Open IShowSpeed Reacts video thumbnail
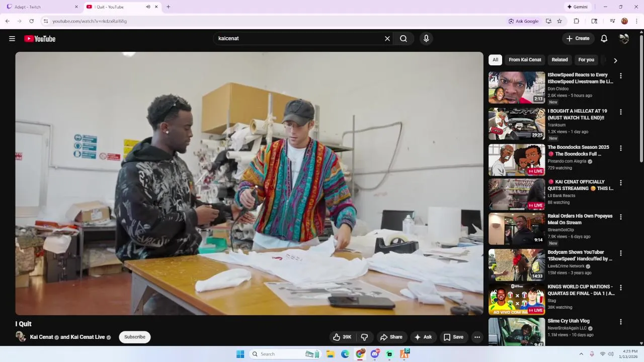The image size is (644, 362). pos(517,87)
